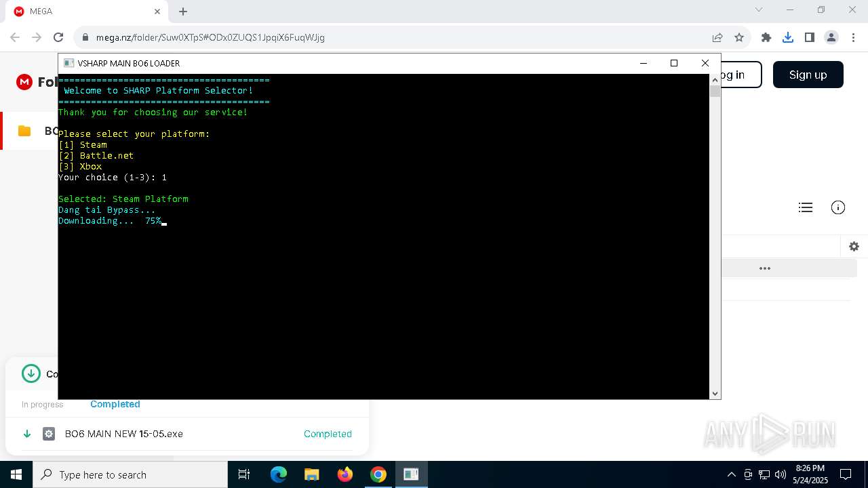Open Chrome tab search chevron
The height and width of the screenshot is (488, 868).
pyautogui.click(x=759, y=9)
